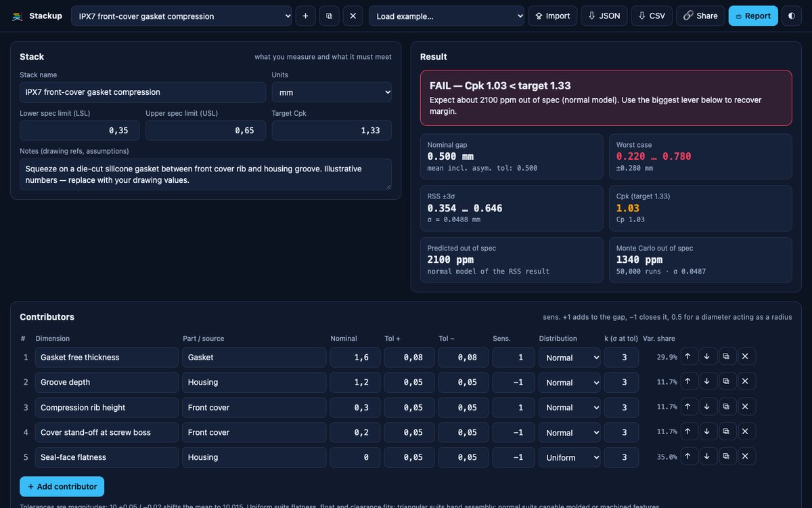Click the Add contributor button
The height and width of the screenshot is (508, 812).
62,486
